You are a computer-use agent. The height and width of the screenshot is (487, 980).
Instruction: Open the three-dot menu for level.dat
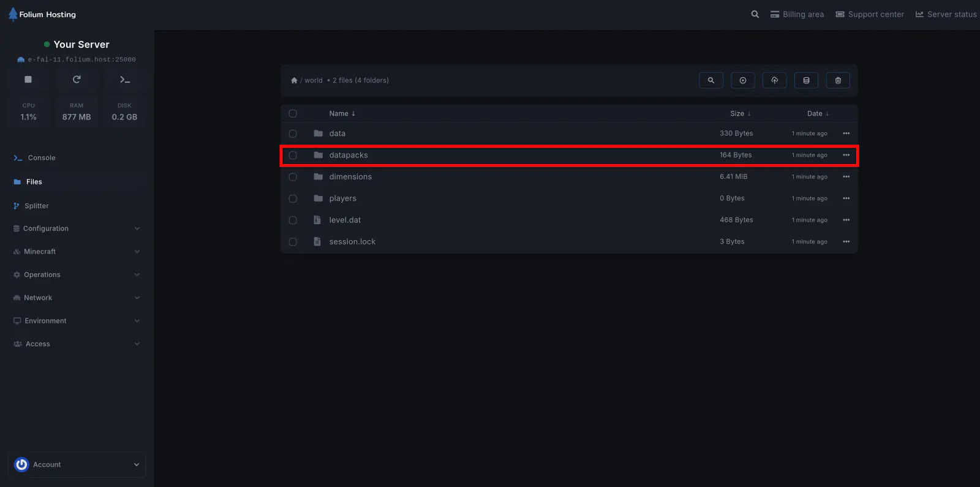[846, 220]
